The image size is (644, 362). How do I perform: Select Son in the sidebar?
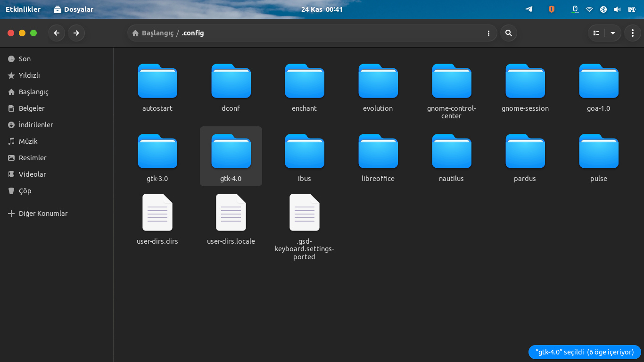pyautogui.click(x=25, y=59)
